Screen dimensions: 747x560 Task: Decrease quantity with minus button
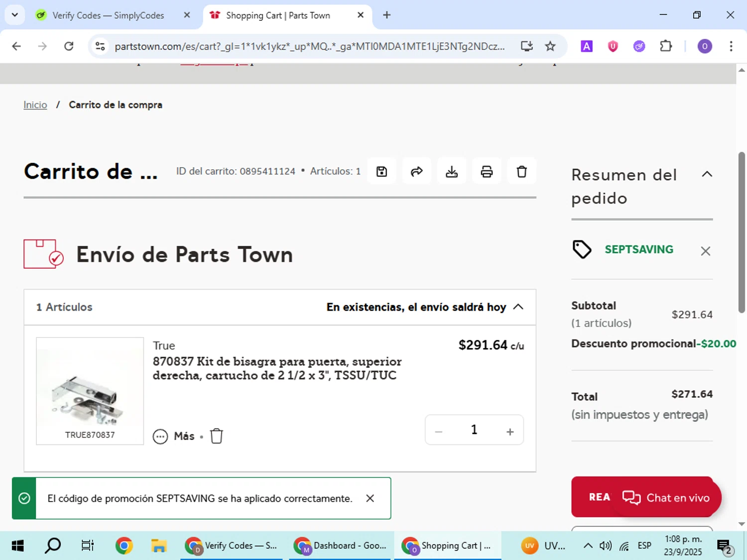coord(439,432)
